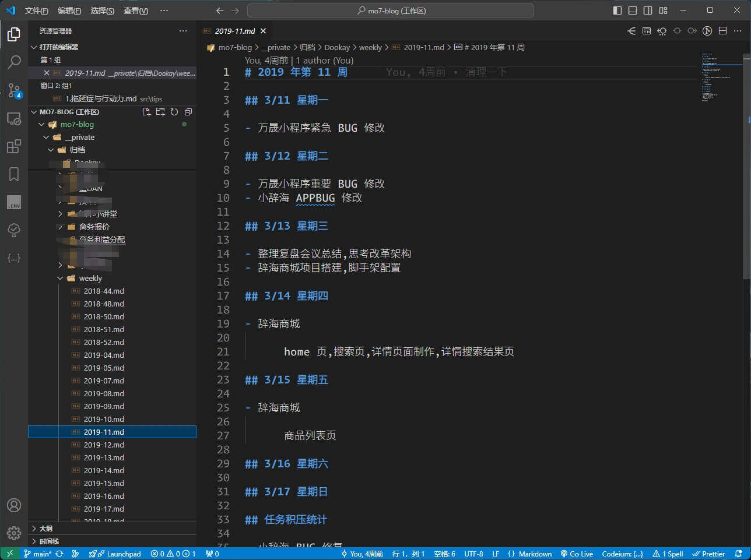Open the 编辑(E) menu
This screenshot has width=751, height=560.
[69, 10]
